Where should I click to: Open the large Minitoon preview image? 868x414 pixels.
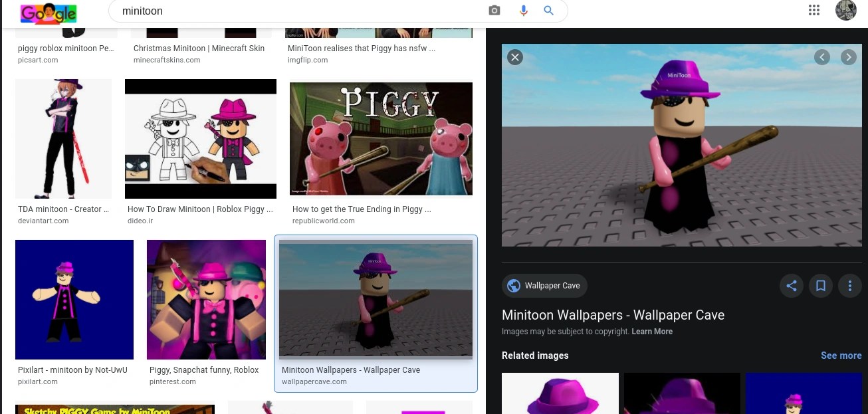point(681,146)
